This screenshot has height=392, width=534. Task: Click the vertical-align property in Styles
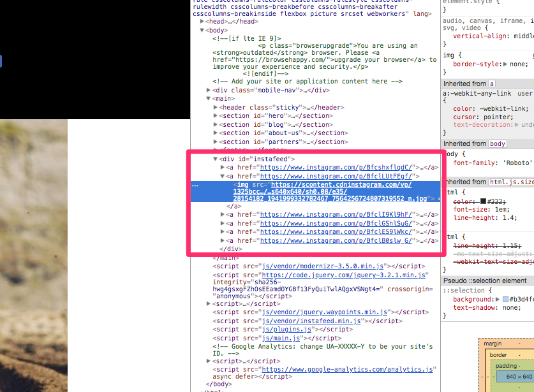click(x=479, y=36)
